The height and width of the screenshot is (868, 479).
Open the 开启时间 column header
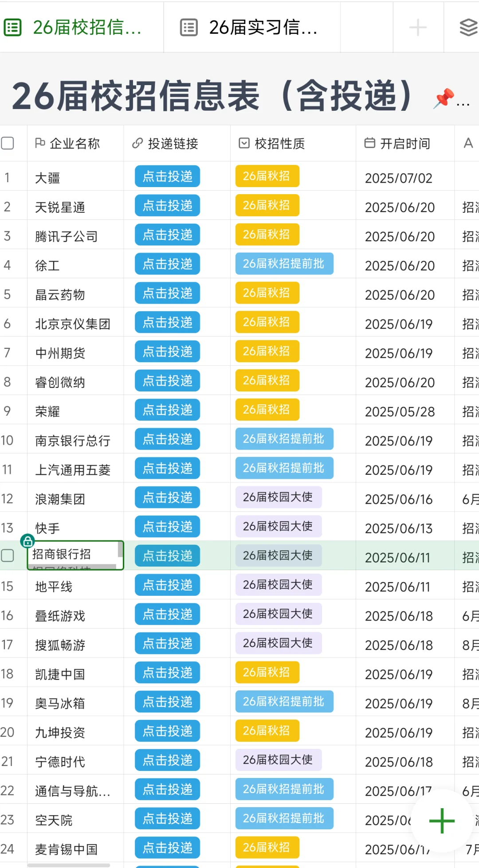pyautogui.click(x=405, y=143)
